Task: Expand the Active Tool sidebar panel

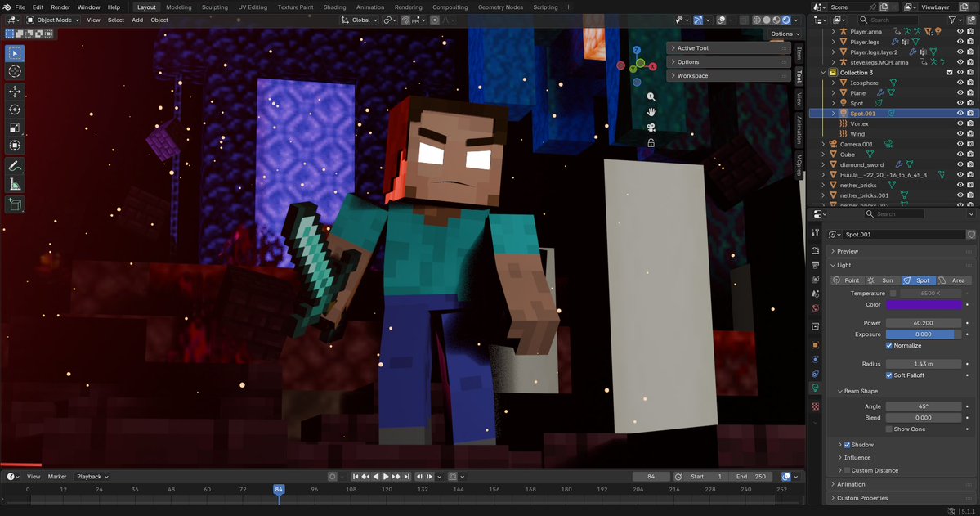Action: pyautogui.click(x=729, y=48)
